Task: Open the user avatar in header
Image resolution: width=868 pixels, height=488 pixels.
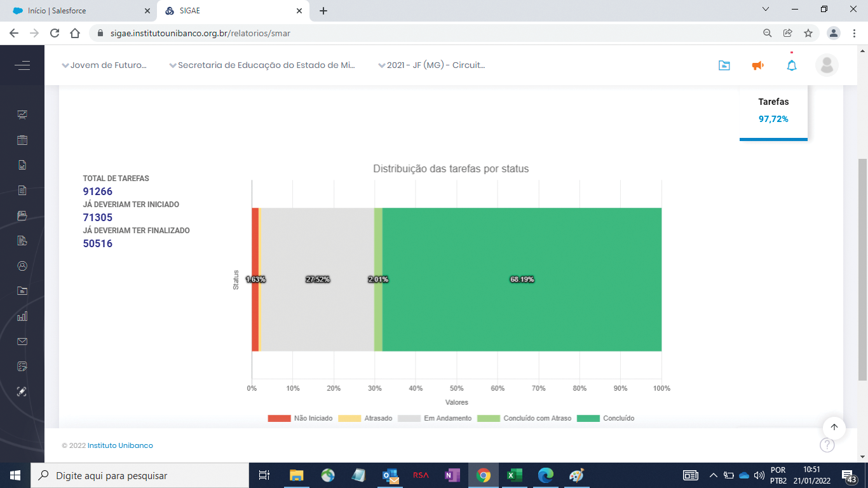Action: [x=827, y=65]
